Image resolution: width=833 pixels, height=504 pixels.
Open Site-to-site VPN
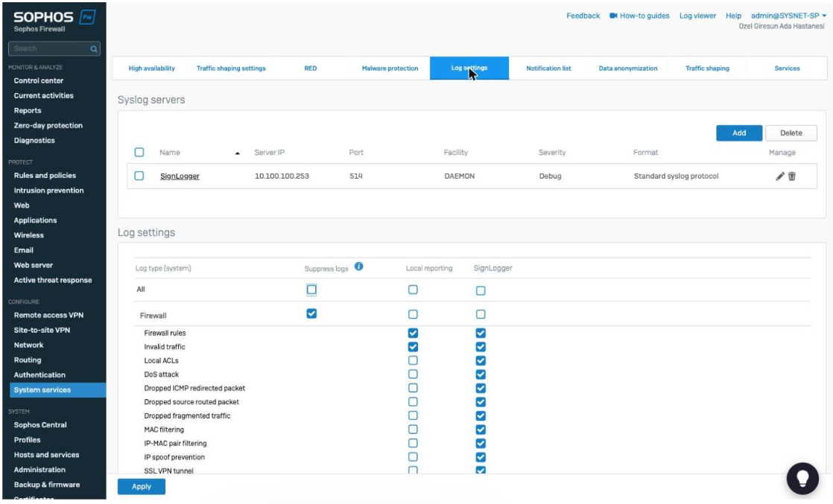42,330
